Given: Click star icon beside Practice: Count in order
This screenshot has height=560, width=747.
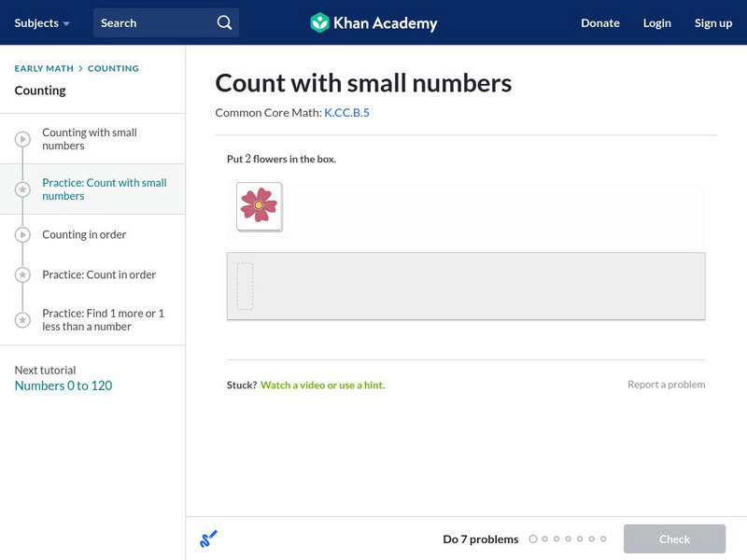Looking at the screenshot, I should [x=22, y=275].
